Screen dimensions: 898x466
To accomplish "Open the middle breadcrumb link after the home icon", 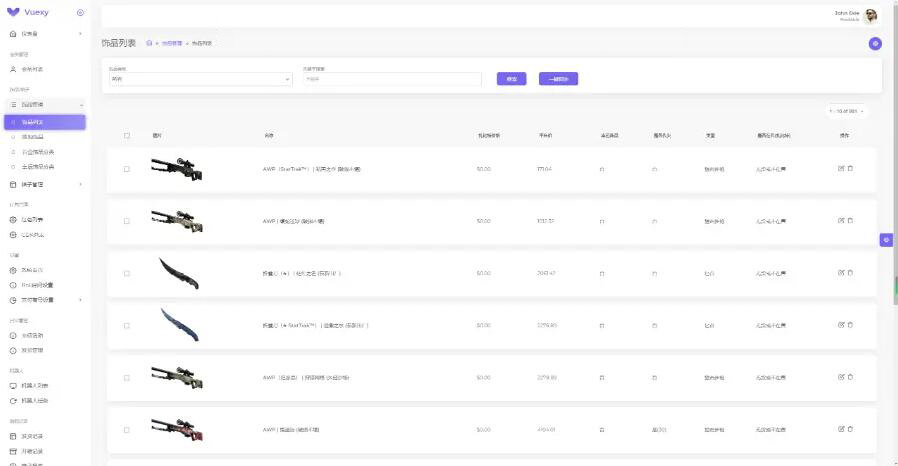I will pyautogui.click(x=172, y=44).
